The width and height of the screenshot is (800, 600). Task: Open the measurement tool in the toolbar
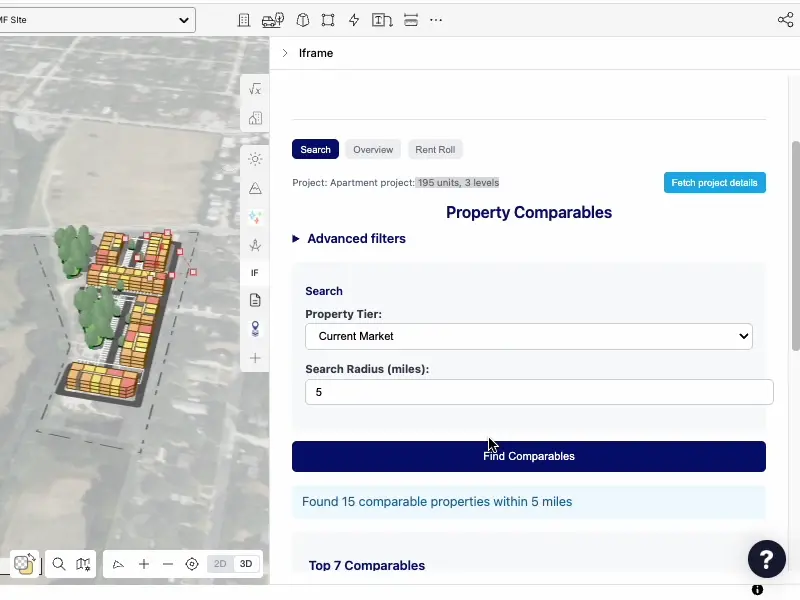click(411, 20)
